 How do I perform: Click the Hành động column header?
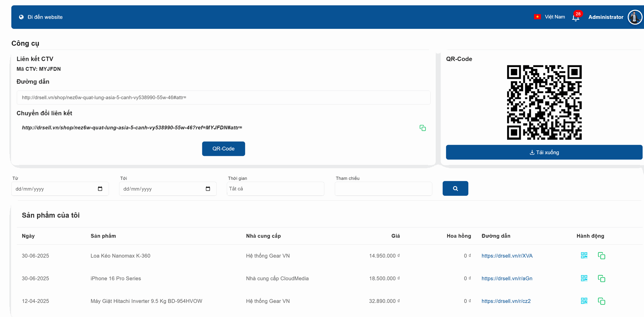pos(590,236)
